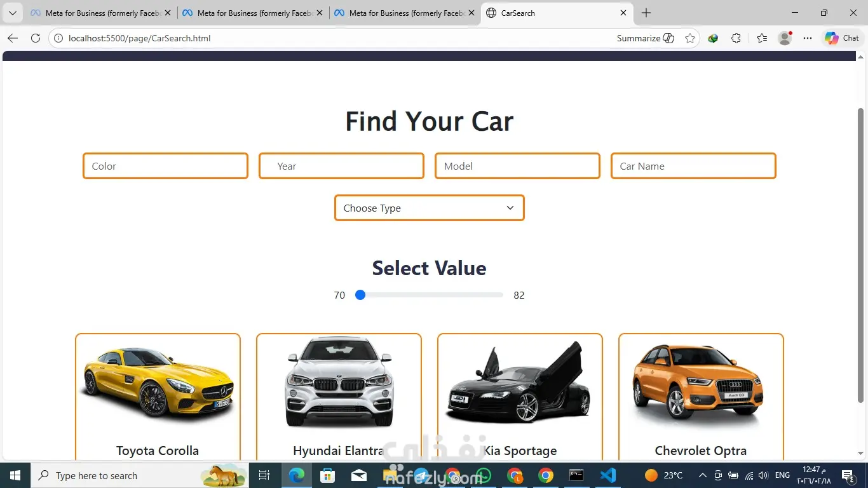This screenshot has height=488, width=868.
Task: Click the Microsoft Edge taskbar icon
Action: pos(296,475)
